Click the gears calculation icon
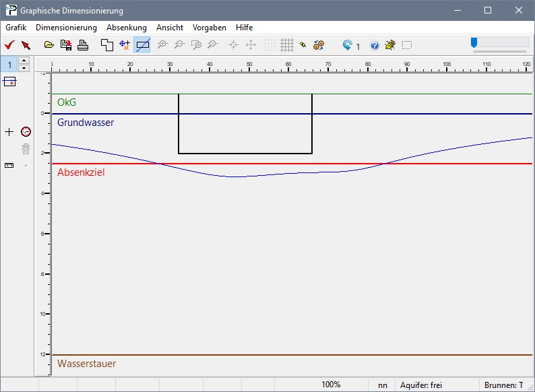Screen dimensions: 535x392 pos(319,45)
